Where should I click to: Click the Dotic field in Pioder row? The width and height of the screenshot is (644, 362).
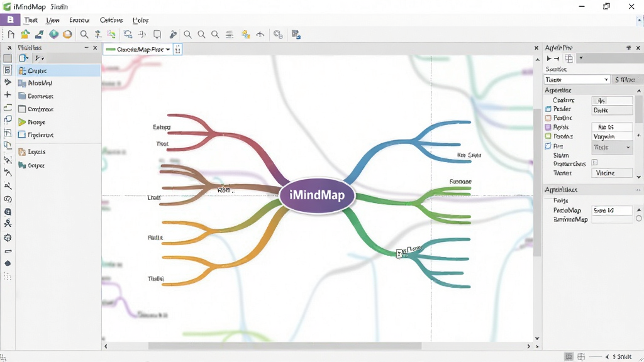click(x=612, y=111)
